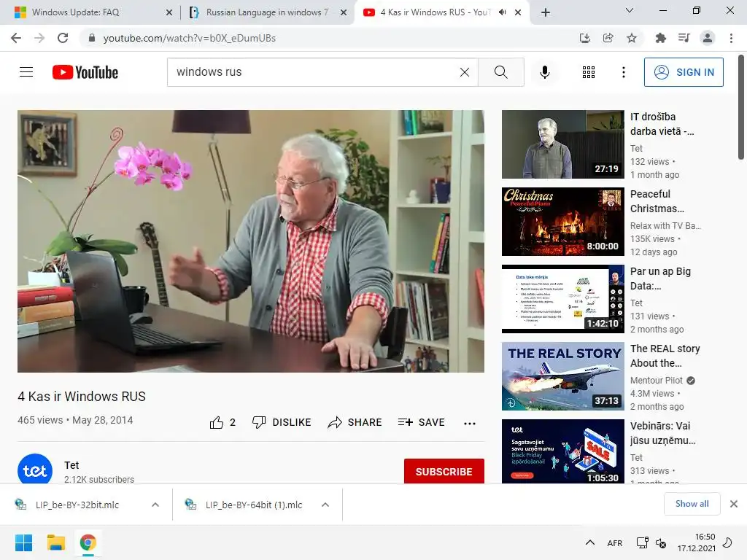Click the Chrome taskbar icon

(88, 542)
